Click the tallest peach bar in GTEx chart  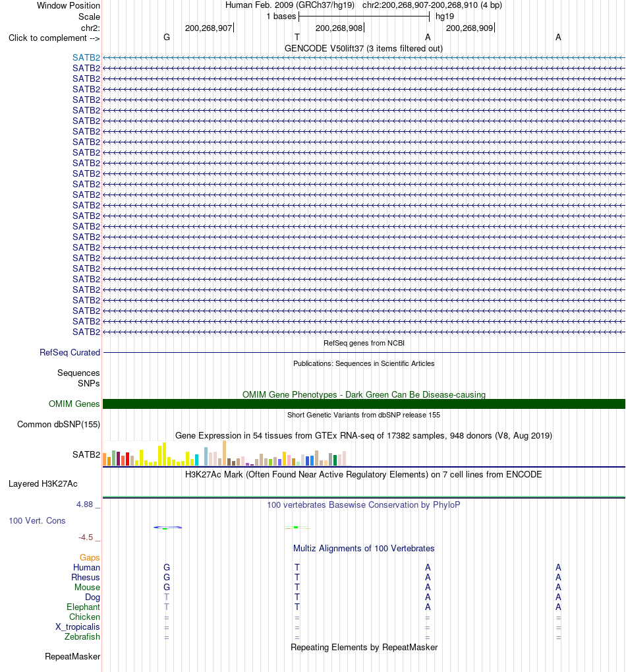(224, 453)
